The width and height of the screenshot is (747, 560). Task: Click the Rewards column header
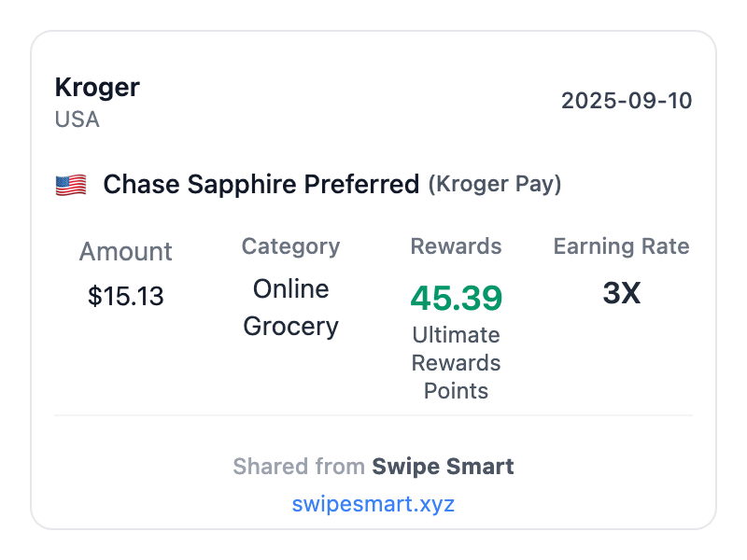(x=456, y=246)
